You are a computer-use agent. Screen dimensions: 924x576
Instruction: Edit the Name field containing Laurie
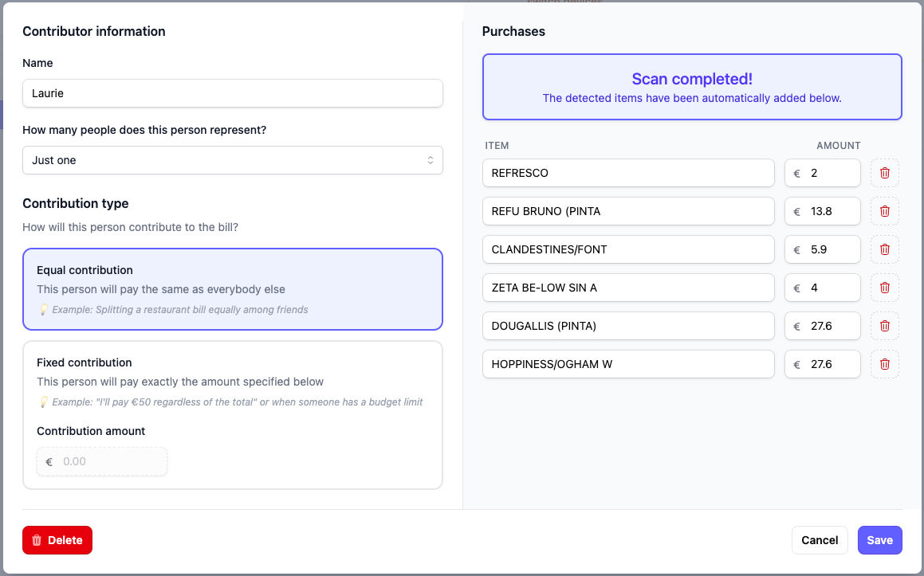click(x=233, y=93)
